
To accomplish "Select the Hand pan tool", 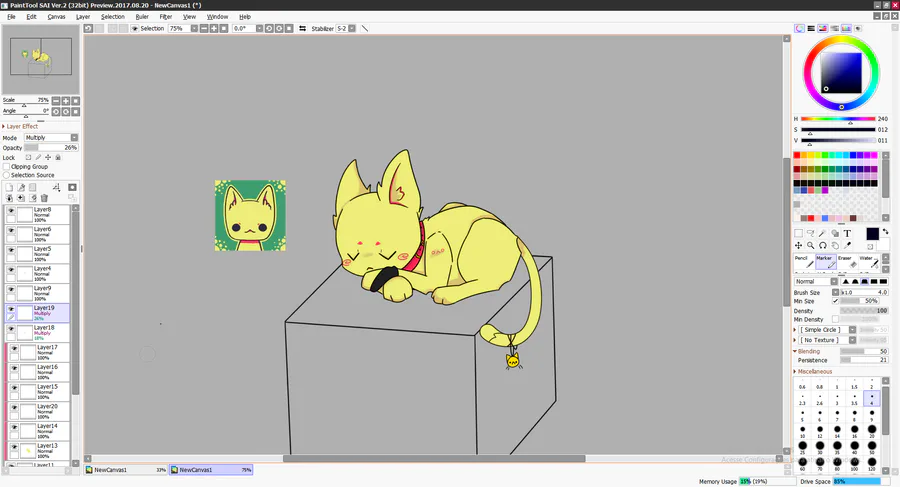I will pos(835,245).
